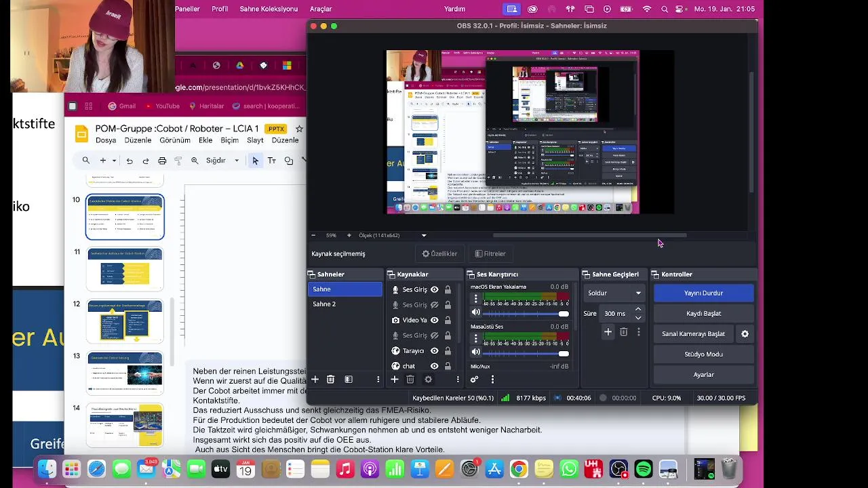Click redo arrow in Google Slides toolbar
The image size is (868, 488).
click(146, 161)
